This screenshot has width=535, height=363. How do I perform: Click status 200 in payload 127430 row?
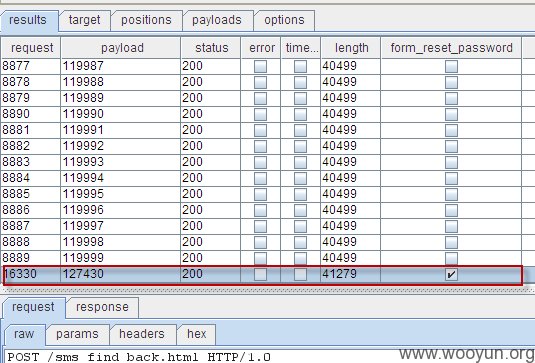tap(211, 274)
